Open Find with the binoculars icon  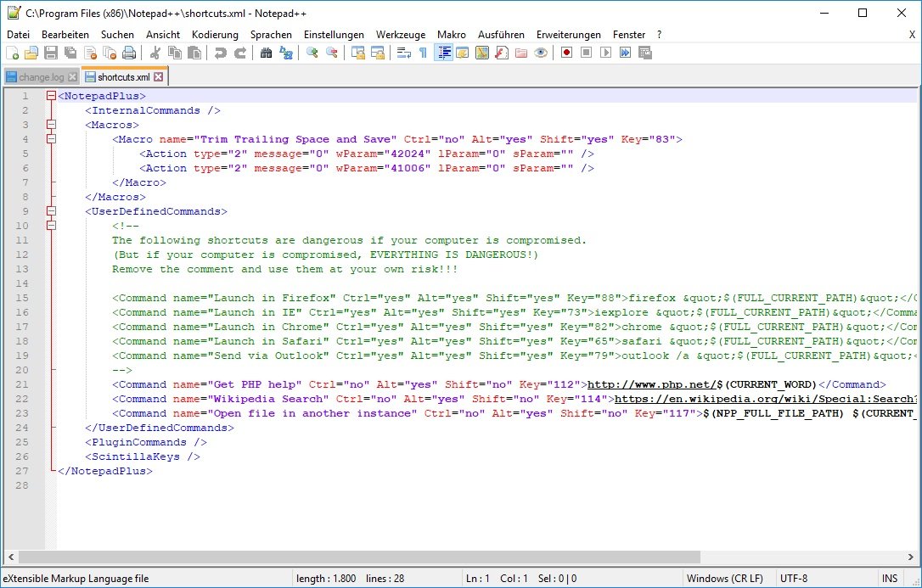(266, 53)
